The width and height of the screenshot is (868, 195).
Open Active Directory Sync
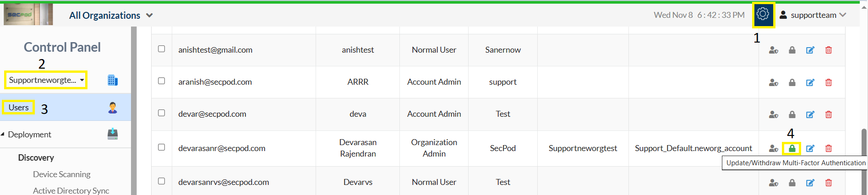click(71, 190)
